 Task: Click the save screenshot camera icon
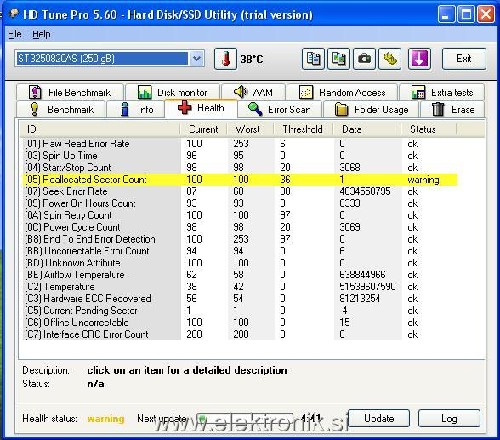pyautogui.click(x=364, y=59)
